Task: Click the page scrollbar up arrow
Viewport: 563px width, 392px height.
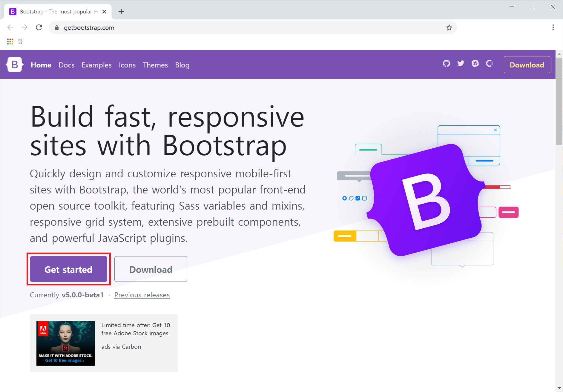Action: (x=559, y=54)
